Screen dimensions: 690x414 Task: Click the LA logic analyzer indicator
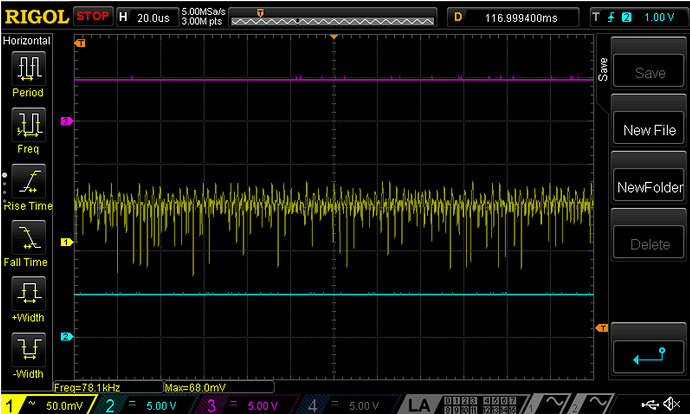tap(418, 405)
